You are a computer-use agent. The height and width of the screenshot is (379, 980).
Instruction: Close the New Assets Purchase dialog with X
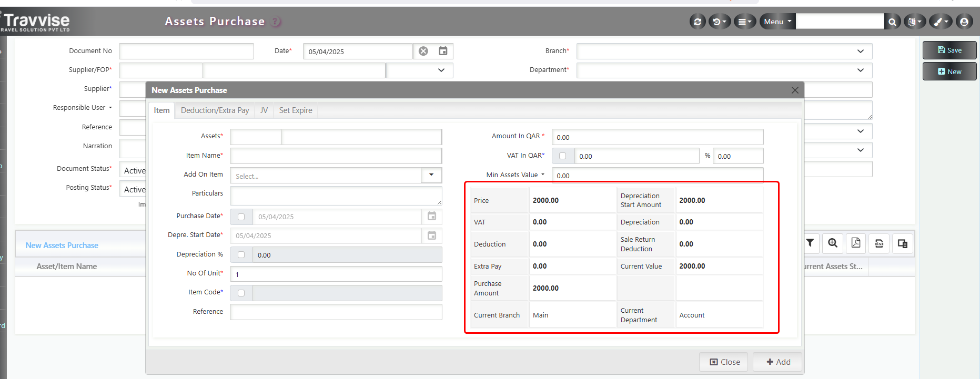795,90
